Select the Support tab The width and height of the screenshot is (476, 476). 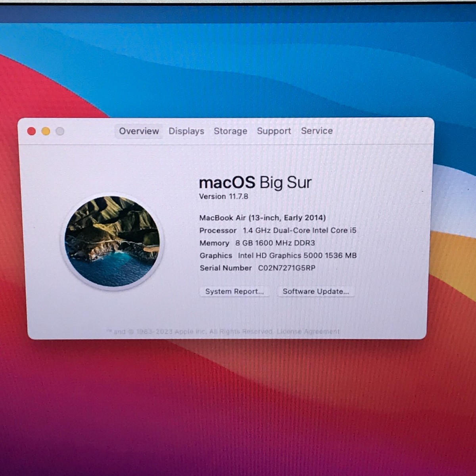[274, 131]
